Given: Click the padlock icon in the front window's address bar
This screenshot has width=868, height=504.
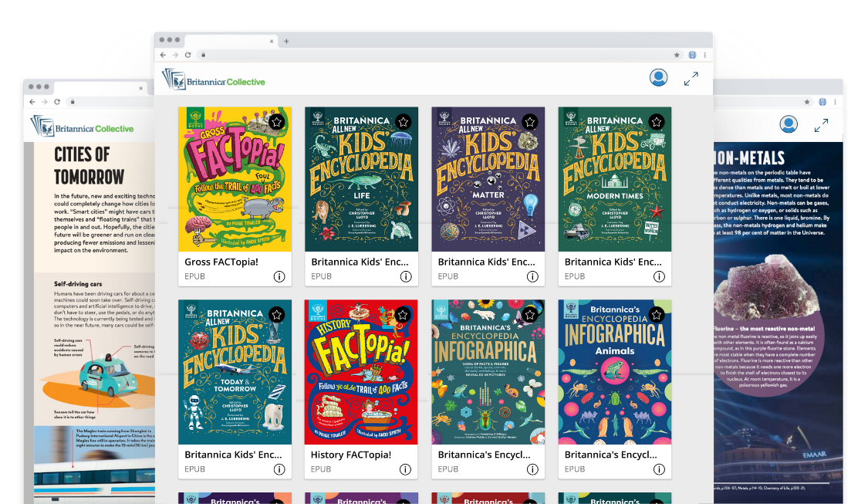Looking at the screenshot, I should (x=203, y=55).
